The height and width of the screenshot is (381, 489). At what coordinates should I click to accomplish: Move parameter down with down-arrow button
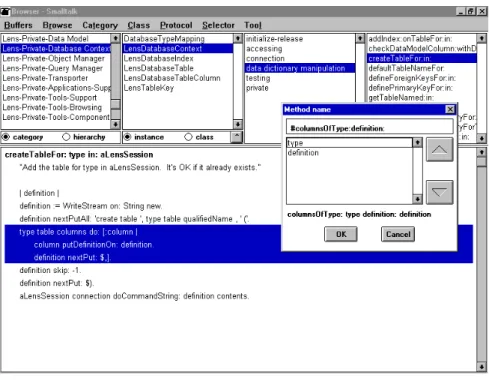click(x=439, y=192)
